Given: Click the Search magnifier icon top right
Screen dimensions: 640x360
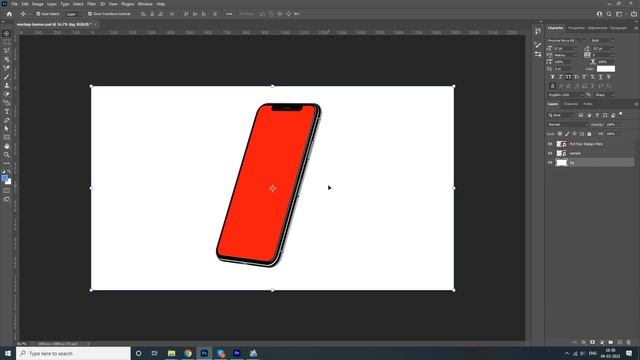Looking at the screenshot, I should pos(609,14).
